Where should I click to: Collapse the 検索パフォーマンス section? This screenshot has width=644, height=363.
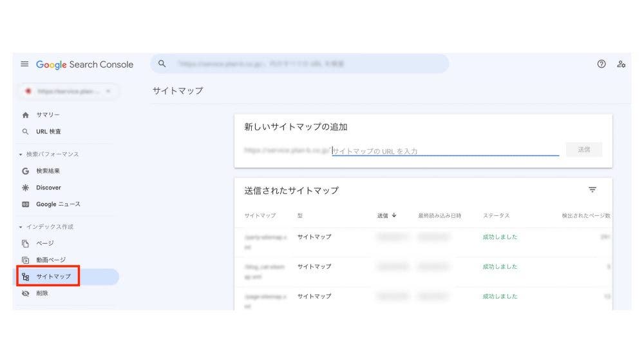click(x=20, y=155)
